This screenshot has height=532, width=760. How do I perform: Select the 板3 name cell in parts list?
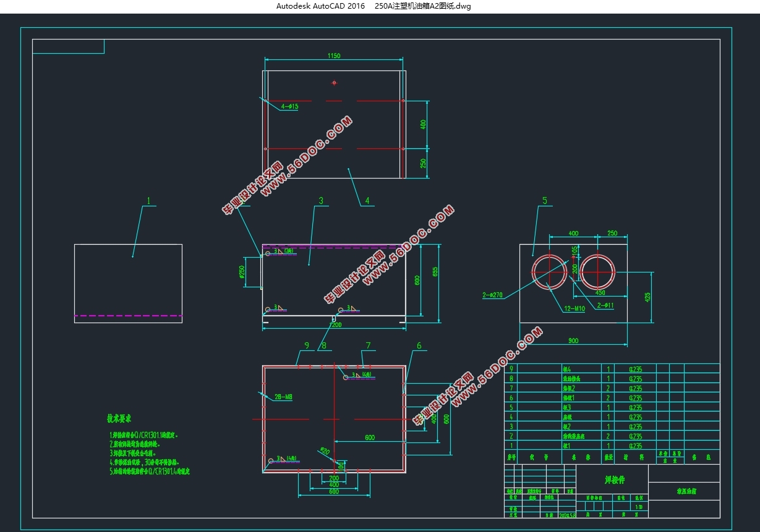click(x=580, y=408)
